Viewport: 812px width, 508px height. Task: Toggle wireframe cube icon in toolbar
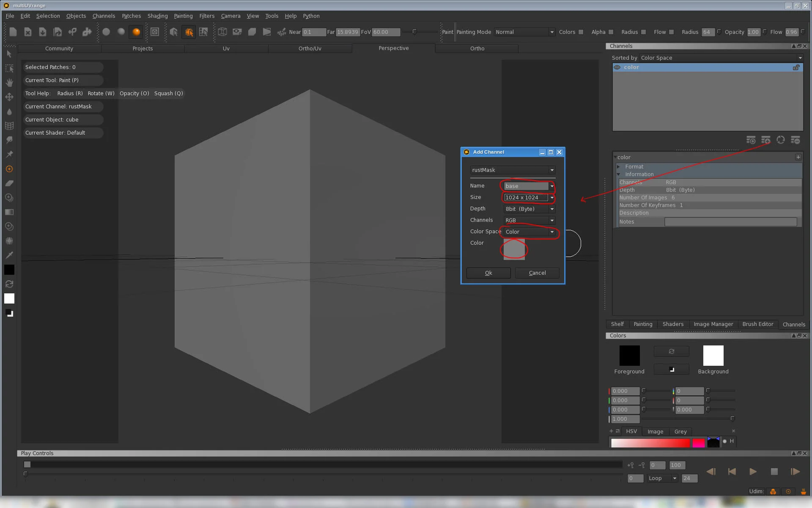click(222, 32)
